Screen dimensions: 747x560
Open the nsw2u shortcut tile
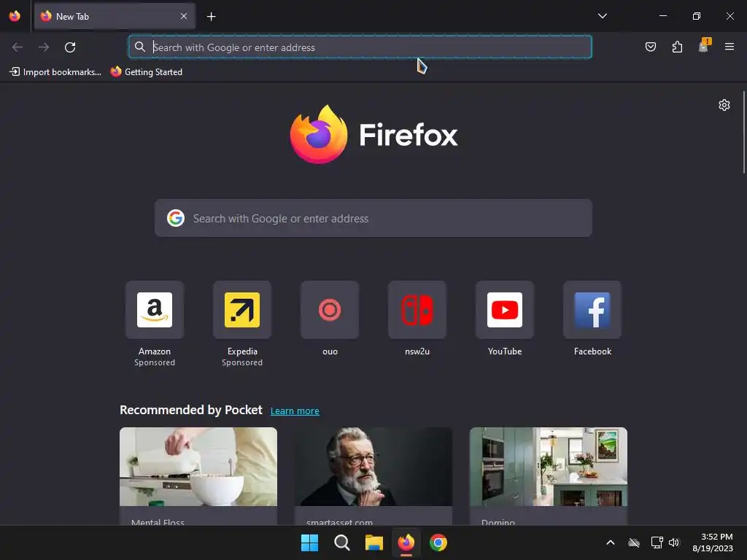417,310
